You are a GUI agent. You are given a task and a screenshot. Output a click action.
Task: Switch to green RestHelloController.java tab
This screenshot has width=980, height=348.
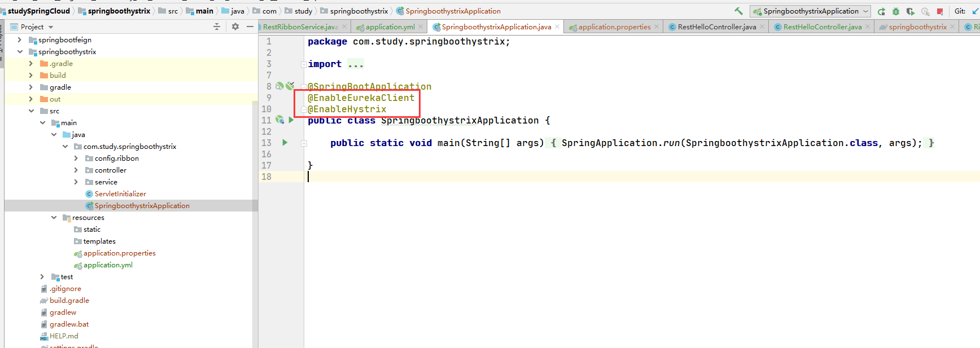[x=822, y=27]
